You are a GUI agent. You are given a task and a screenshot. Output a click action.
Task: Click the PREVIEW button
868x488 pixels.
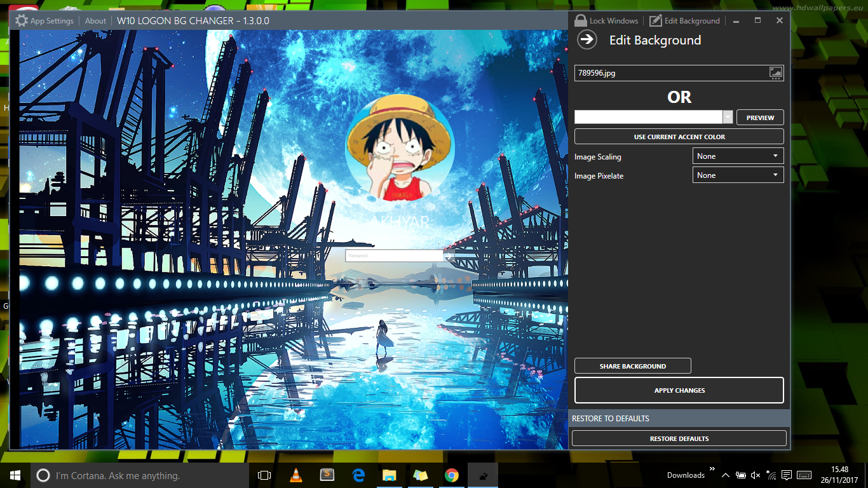[x=760, y=118]
